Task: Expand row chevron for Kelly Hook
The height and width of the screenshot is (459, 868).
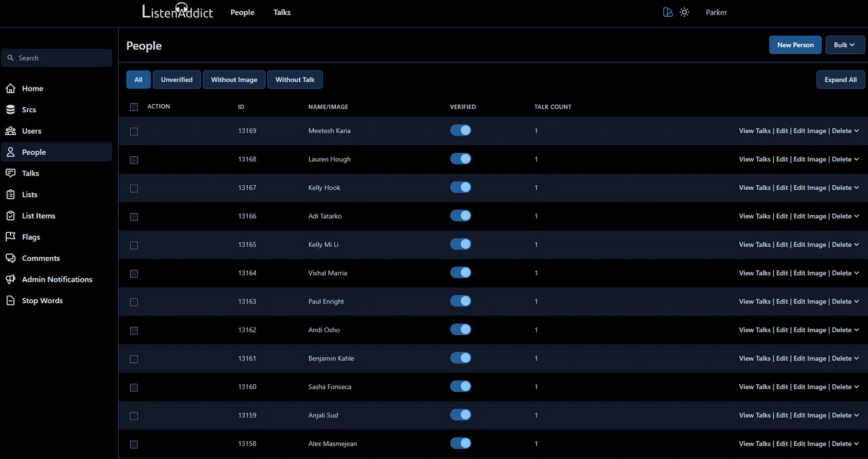Action: point(856,188)
